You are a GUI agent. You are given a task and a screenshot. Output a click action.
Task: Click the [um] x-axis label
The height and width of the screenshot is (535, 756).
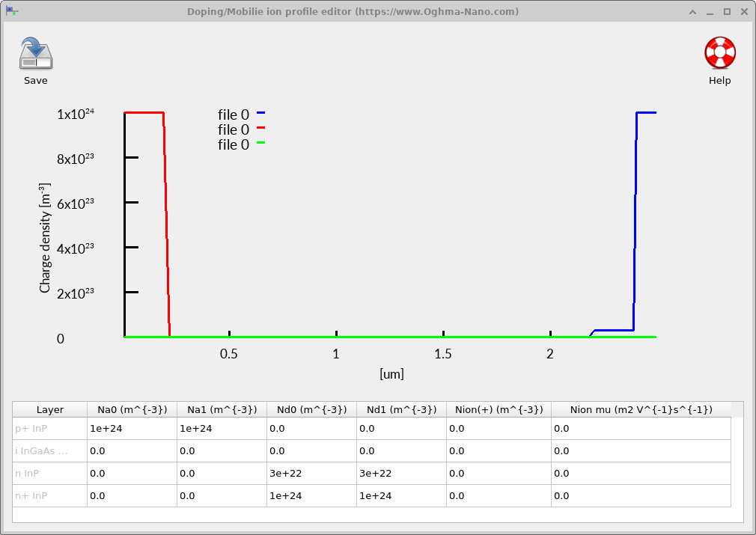(391, 374)
